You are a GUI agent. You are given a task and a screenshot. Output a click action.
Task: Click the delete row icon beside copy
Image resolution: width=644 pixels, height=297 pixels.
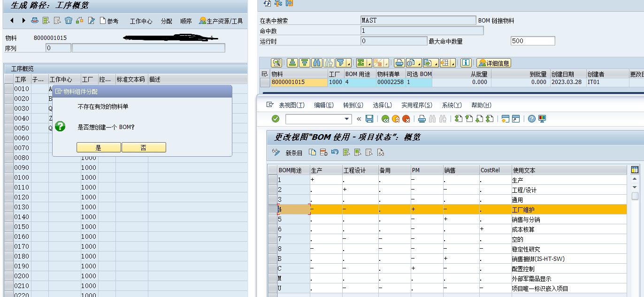[x=323, y=152]
